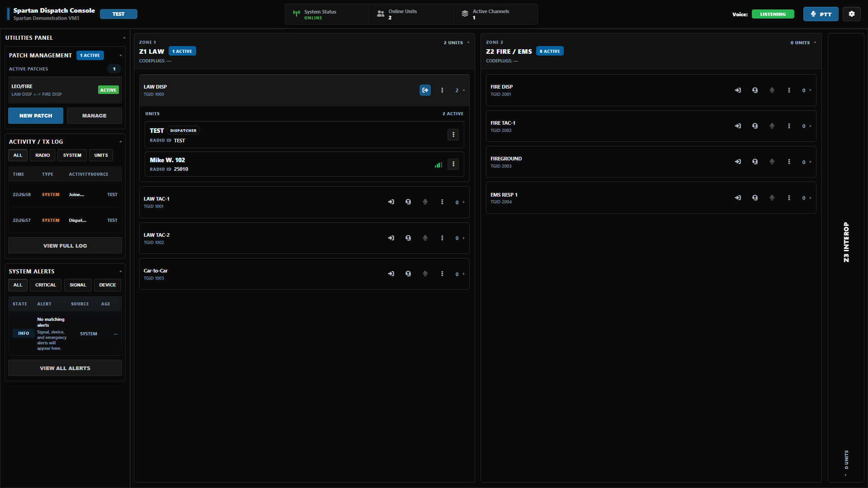This screenshot has width=868, height=488.
Task: Join the EMS RESP 1 channel
Action: (x=738, y=198)
